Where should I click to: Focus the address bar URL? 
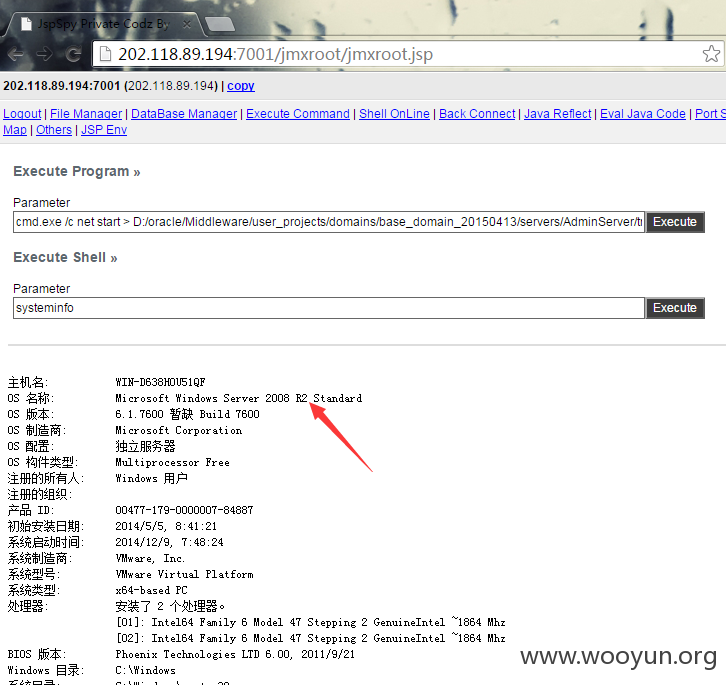pyautogui.click(x=275, y=54)
